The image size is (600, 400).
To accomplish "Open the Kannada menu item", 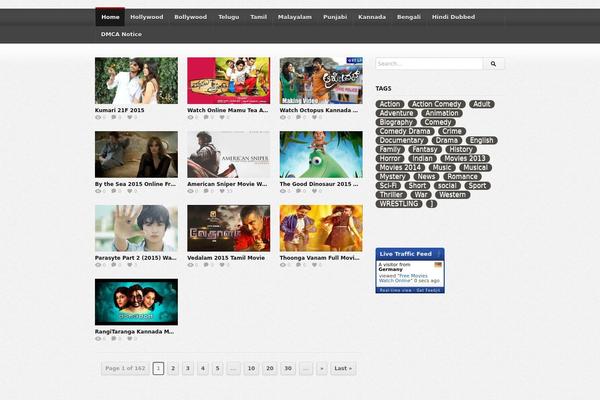I will pos(372,17).
